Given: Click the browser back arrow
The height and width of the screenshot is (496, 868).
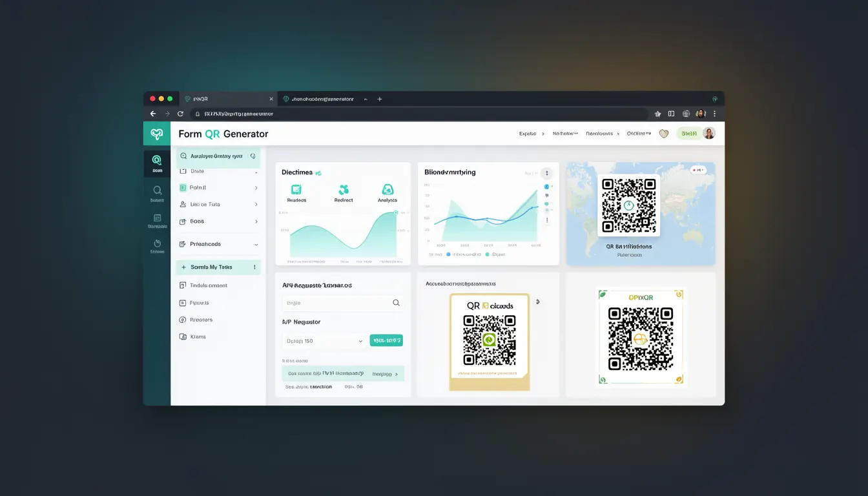Looking at the screenshot, I should [x=153, y=114].
